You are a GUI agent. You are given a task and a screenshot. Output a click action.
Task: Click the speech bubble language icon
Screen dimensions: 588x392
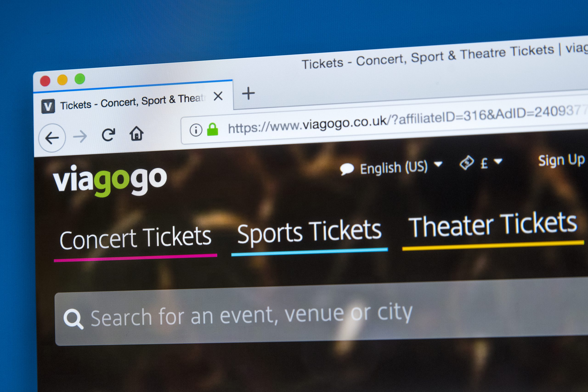point(347,169)
